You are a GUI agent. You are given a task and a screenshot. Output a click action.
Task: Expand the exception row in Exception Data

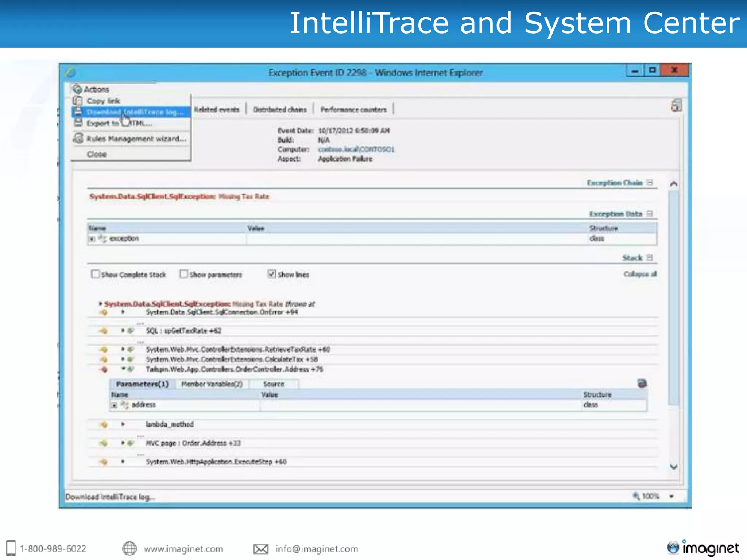(92, 239)
